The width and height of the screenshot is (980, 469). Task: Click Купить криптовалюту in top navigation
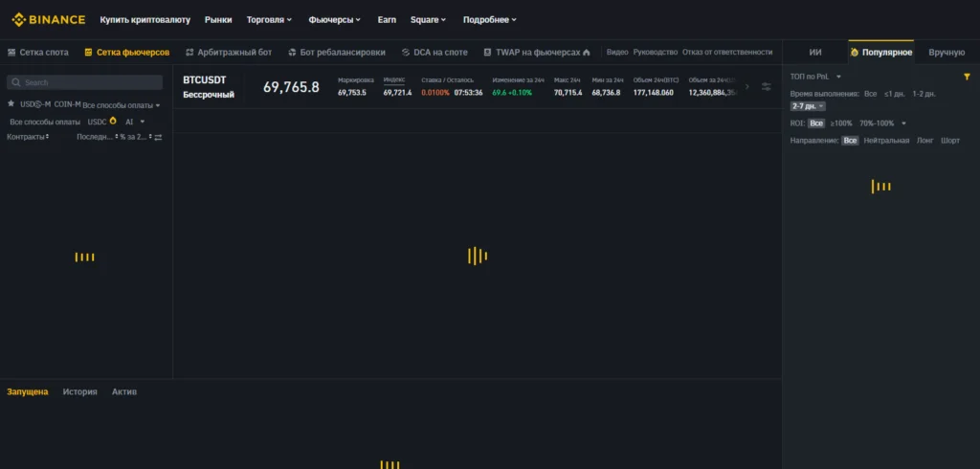(145, 19)
